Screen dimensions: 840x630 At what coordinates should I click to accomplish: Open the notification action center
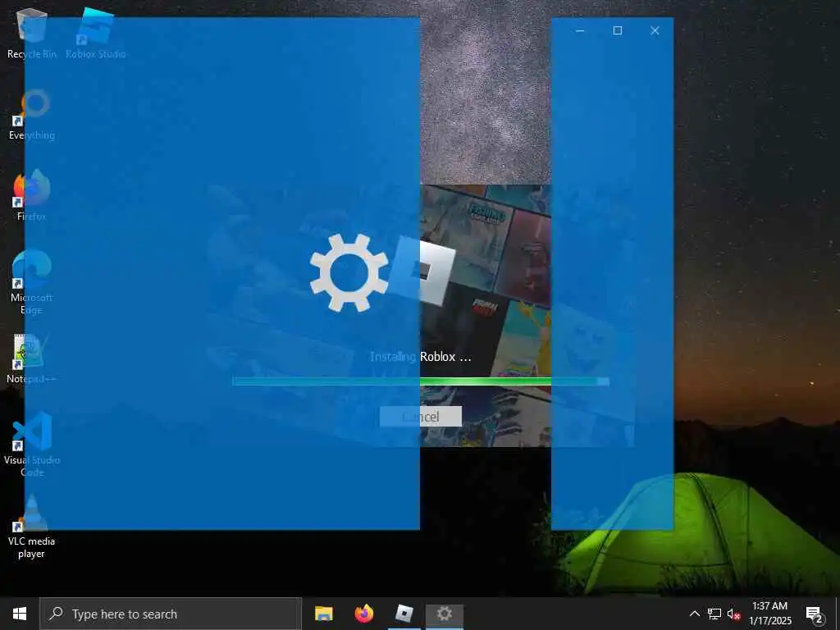click(x=815, y=614)
